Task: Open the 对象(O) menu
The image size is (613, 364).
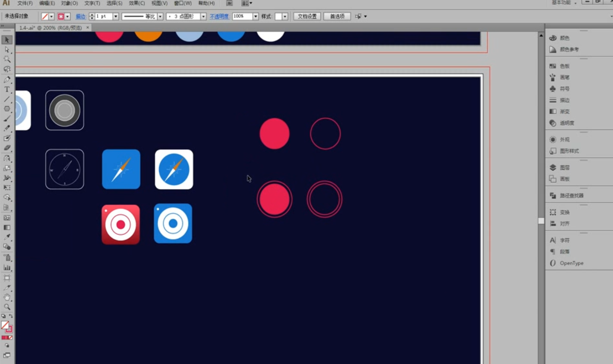Action: [69, 3]
